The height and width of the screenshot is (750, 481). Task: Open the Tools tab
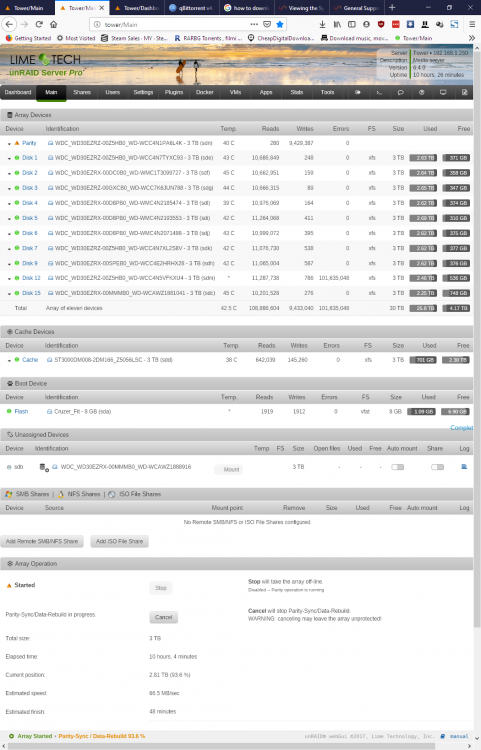[328, 92]
